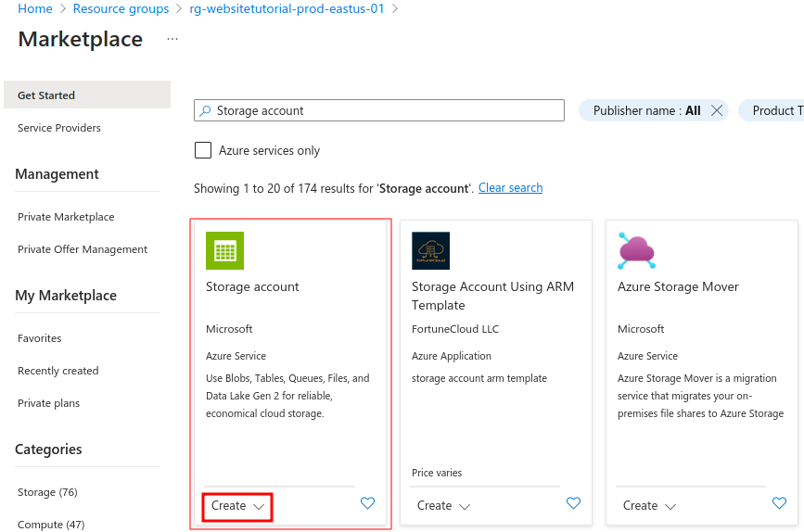Click Microsoft publisher on Storage account card
The height and width of the screenshot is (532, 804).
(229, 329)
